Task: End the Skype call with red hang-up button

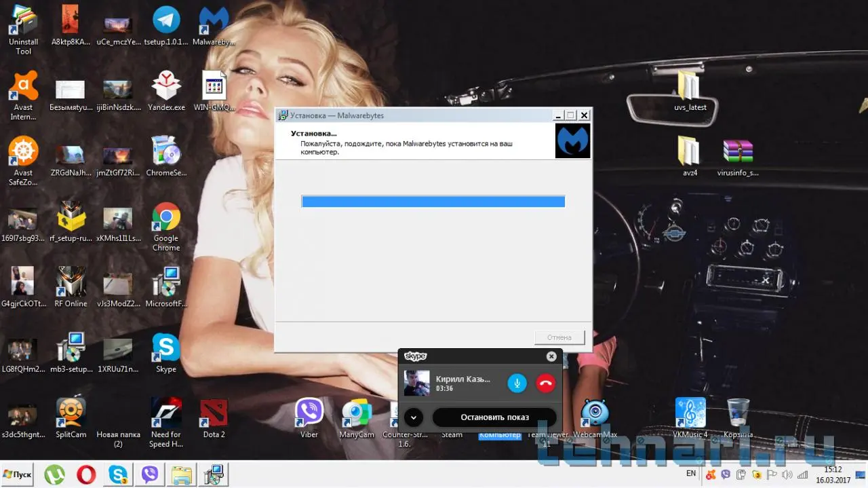Action: [x=545, y=383]
